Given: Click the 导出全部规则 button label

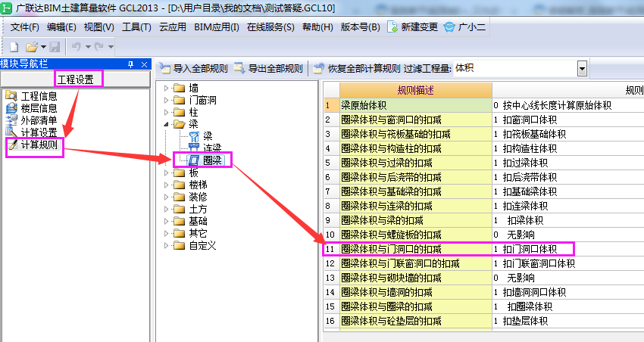Looking at the screenshot, I should (x=276, y=69).
